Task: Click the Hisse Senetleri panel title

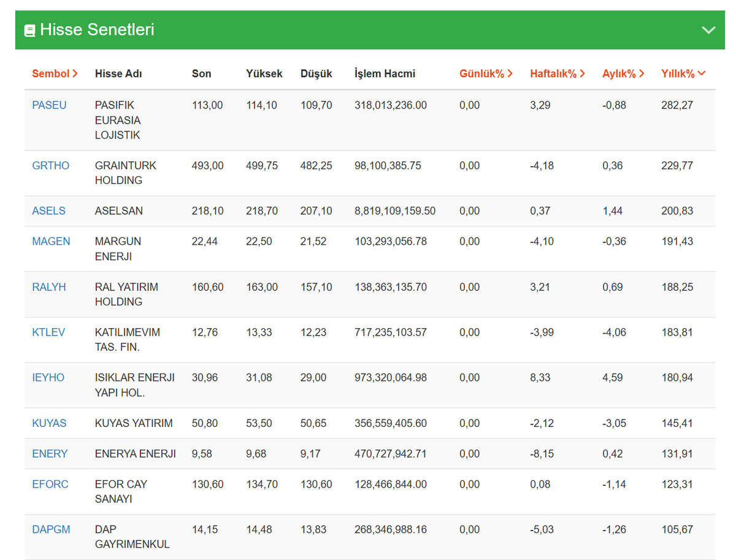Action: pyautogui.click(x=97, y=29)
